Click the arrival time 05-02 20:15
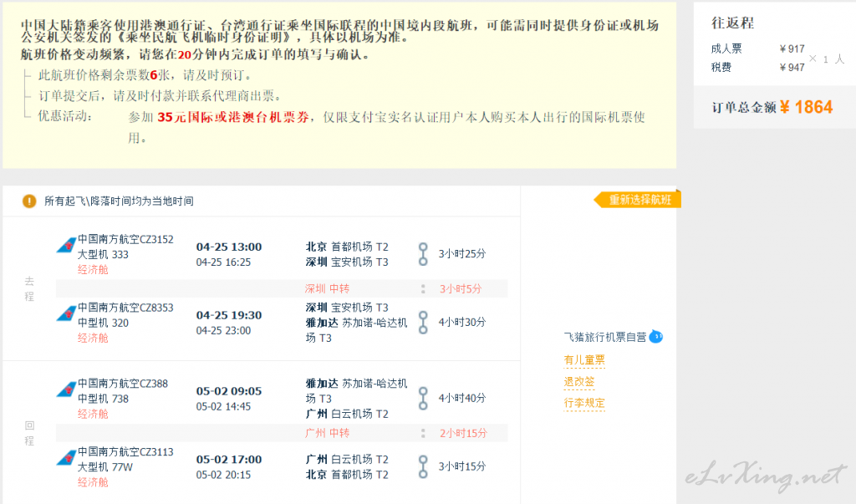The image size is (856, 504). 224,475
